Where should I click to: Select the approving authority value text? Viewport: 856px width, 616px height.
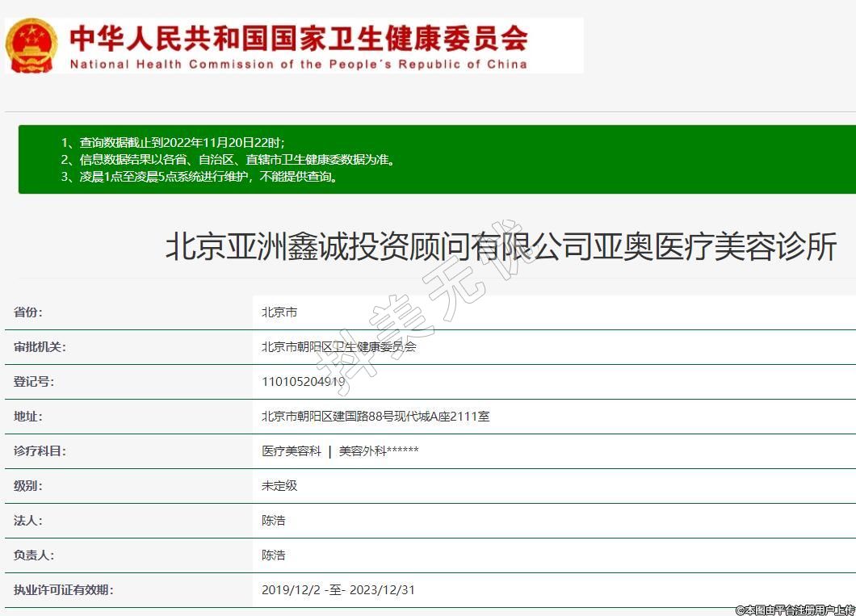pyautogui.click(x=338, y=347)
